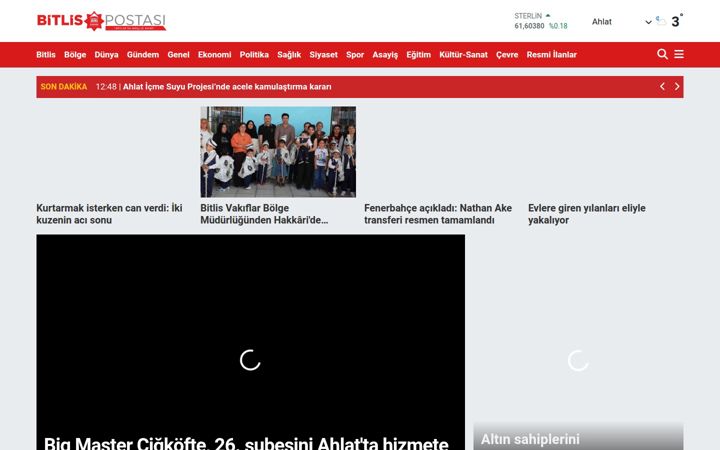720x450 pixels.
Task: Show previous breaking news with left arrow
Action: click(x=662, y=86)
